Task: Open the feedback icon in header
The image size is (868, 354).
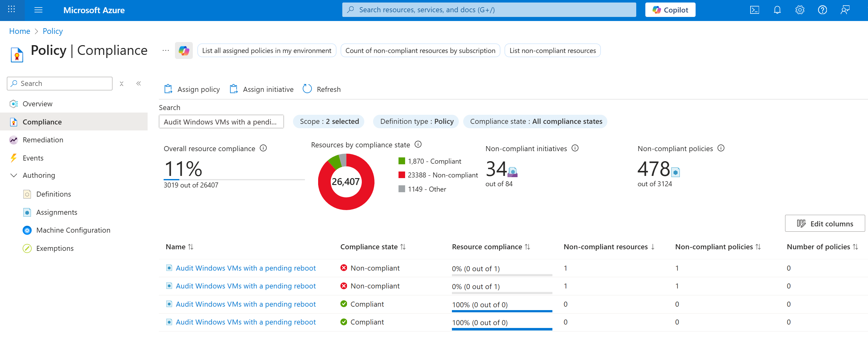Action: 844,10
